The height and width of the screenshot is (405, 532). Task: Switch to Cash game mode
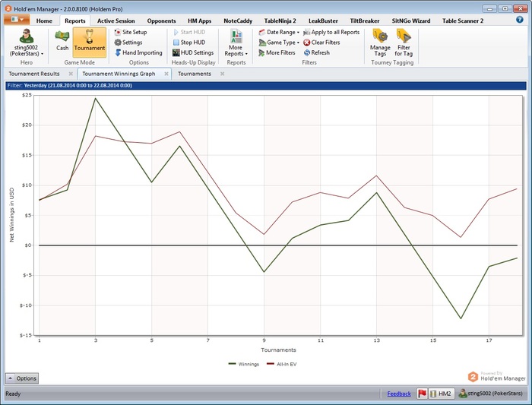[62, 41]
